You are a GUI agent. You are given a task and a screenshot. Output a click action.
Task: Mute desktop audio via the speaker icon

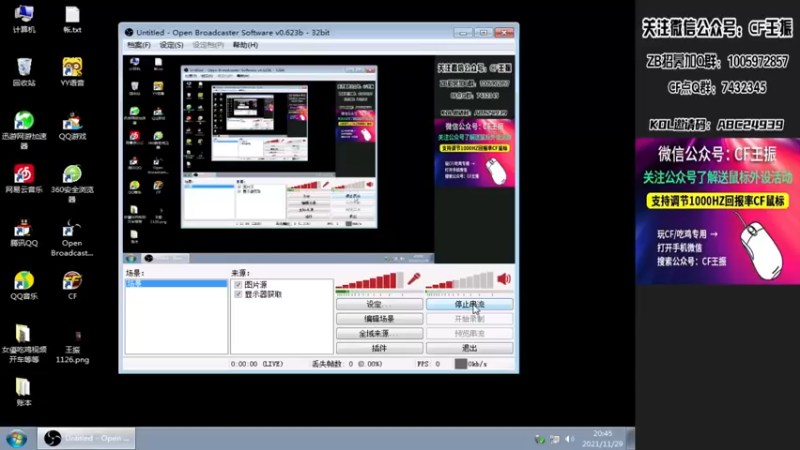504,279
